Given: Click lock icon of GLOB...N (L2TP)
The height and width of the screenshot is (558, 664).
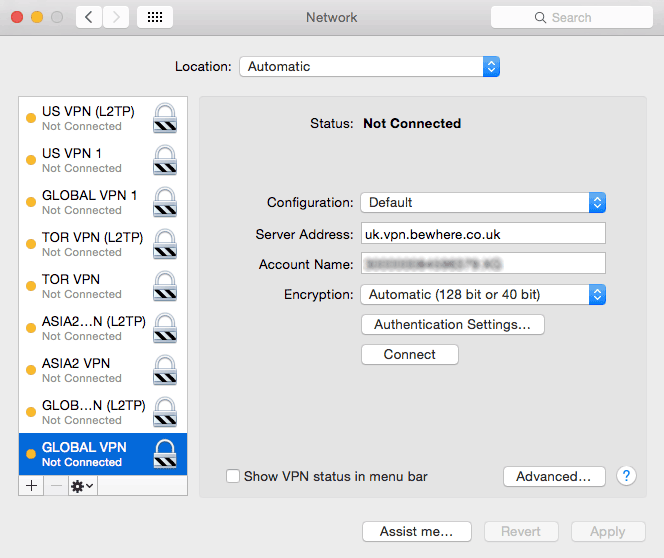Looking at the screenshot, I should [x=165, y=412].
